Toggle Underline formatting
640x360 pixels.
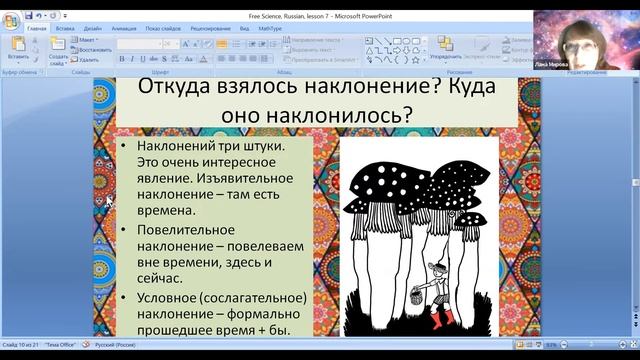click(x=142, y=59)
